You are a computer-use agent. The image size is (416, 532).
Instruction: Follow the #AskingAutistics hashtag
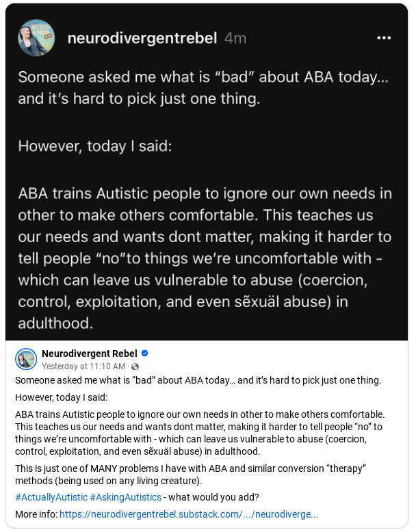point(125,497)
